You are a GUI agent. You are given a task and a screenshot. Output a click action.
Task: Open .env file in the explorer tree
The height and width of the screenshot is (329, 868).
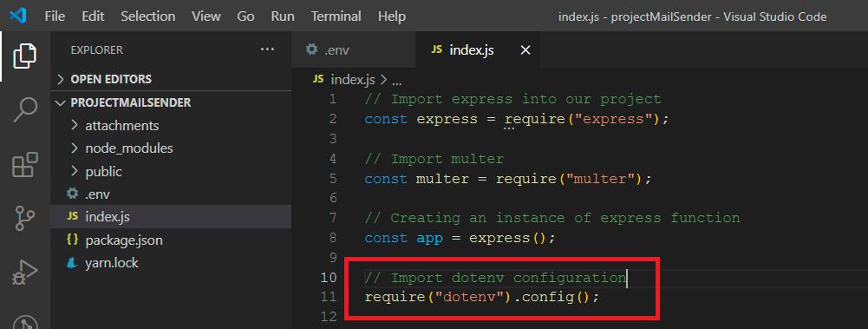coord(171,194)
